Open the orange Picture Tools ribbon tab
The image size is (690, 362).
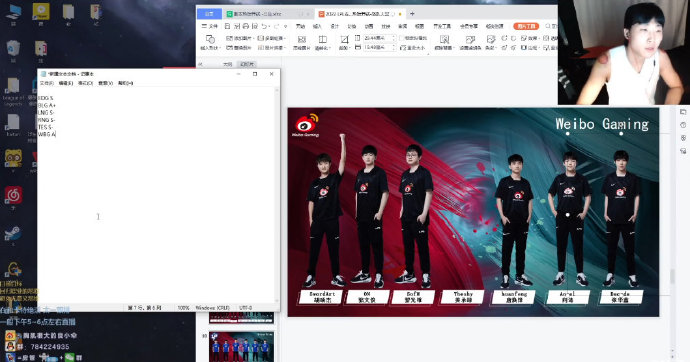(526, 26)
